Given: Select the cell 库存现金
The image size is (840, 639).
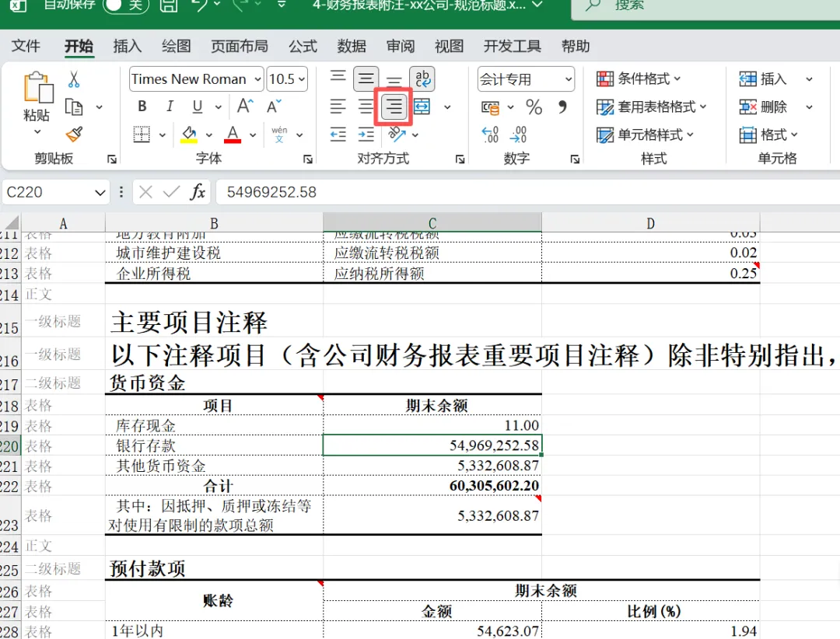Looking at the screenshot, I should (x=215, y=426).
